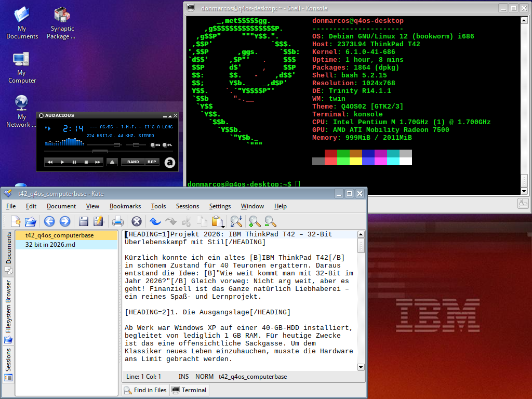Image resolution: width=532 pixels, height=399 pixels.
Task: Toggle RAND shuffle in Audacious
Action: point(133,162)
